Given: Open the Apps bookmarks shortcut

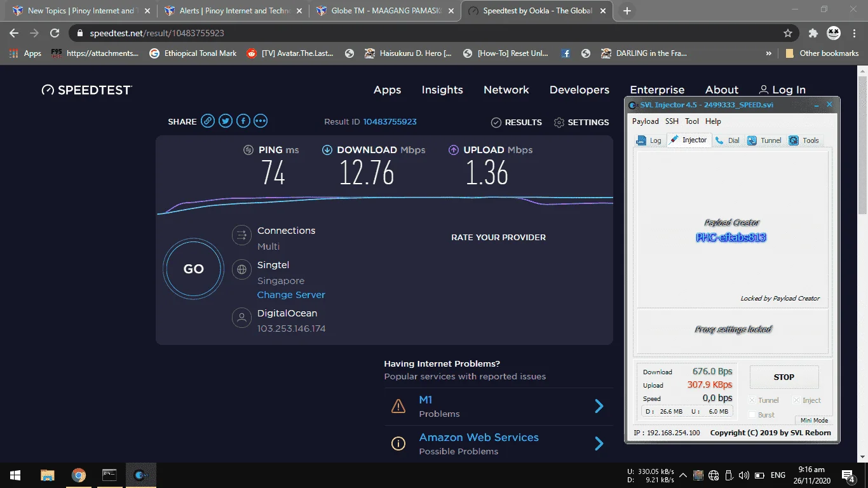Looking at the screenshot, I should click(25, 53).
